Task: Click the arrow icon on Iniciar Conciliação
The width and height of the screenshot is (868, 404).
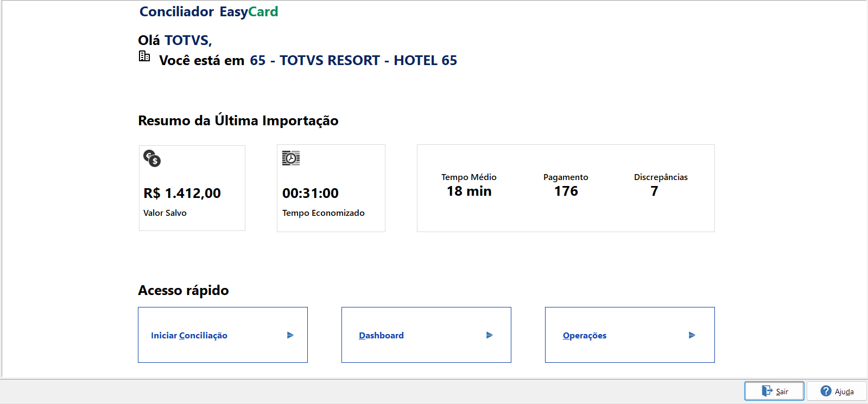Action: click(x=290, y=335)
